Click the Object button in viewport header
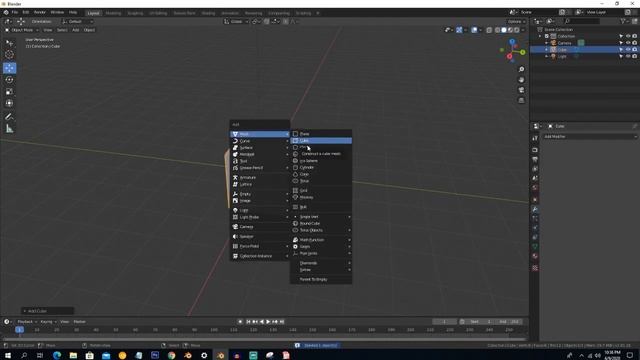Screen dimensions: 640x360 [89, 30]
